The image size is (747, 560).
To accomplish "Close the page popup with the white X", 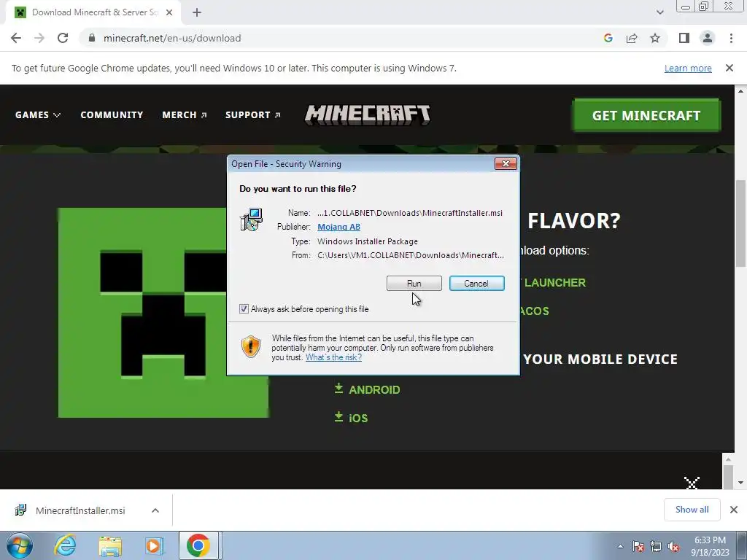I will pyautogui.click(x=692, y=483).
